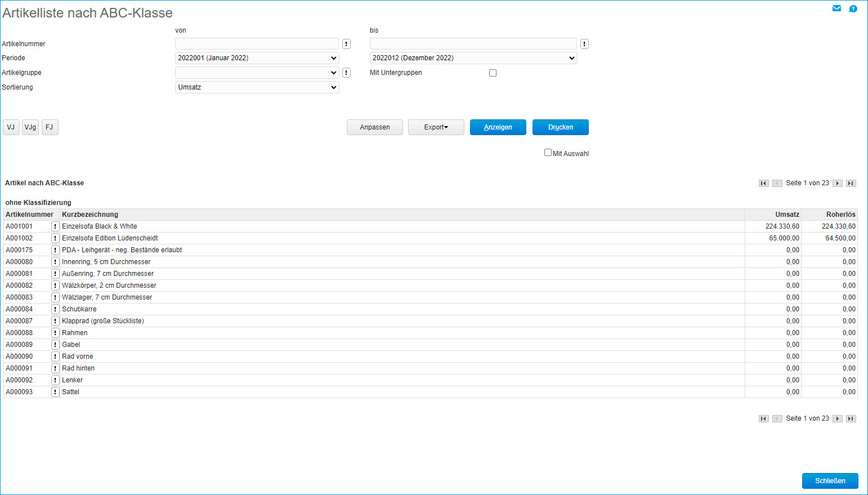Click the mail envelope icon
The image size is (868, 495).
(x=836, y=8)
